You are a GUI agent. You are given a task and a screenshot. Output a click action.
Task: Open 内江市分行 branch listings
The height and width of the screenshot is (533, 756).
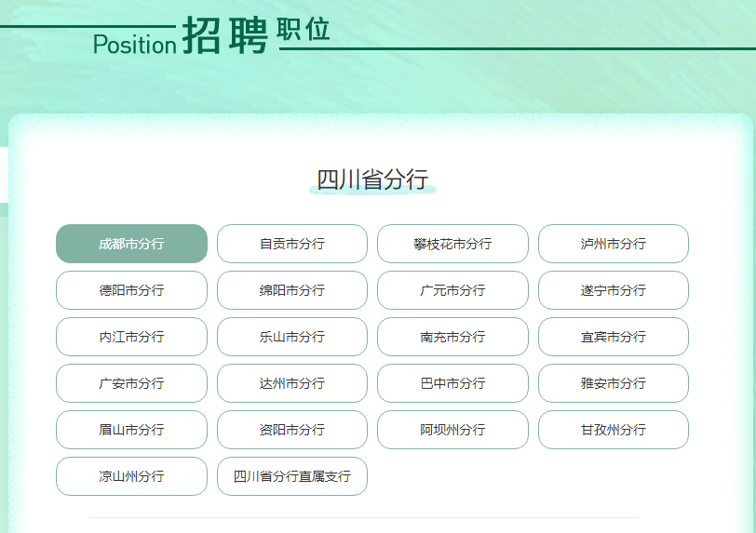(131, 337)
